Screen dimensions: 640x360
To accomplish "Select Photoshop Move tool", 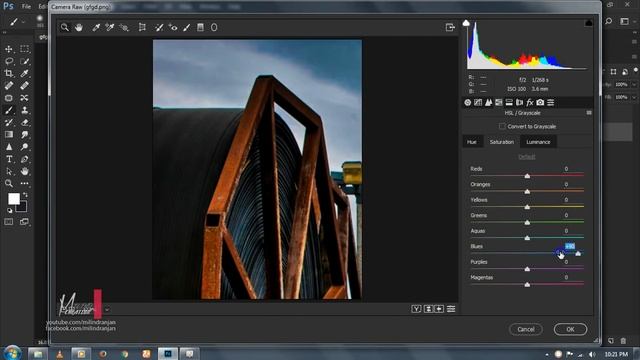I will (x=9, y=49).
